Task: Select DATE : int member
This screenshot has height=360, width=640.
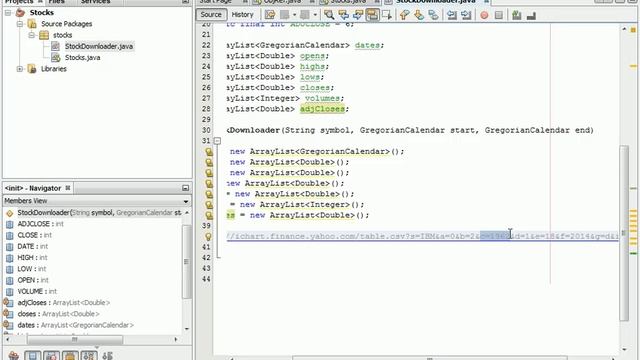Action: tap(33, 247)
